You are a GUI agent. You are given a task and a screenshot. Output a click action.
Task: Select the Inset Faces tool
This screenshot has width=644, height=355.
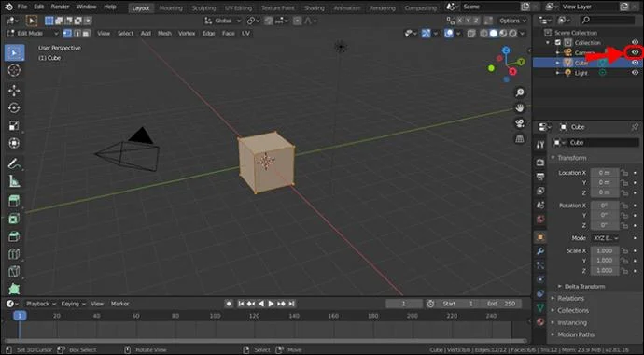pyautogui.click(x=14, y=219)
